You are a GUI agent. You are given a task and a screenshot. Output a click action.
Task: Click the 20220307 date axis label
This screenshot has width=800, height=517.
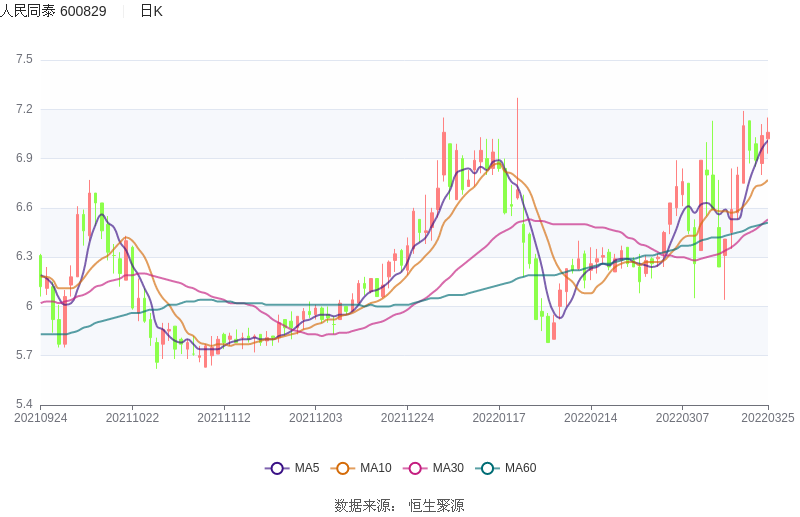point(682,418)
